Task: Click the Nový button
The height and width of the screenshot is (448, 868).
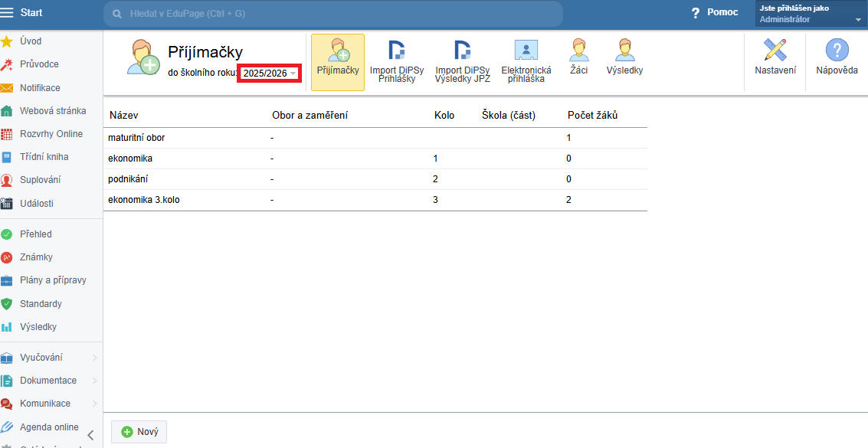Action: (x=139, y=432)
